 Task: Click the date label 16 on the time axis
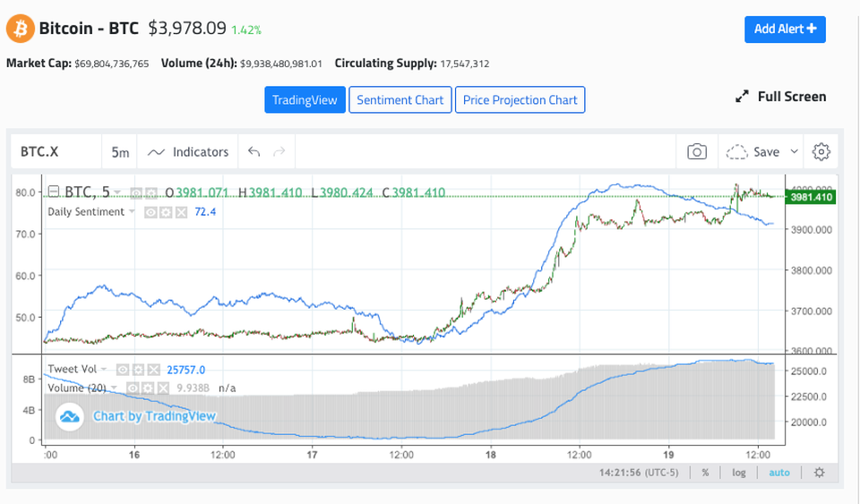pos(134,455)
